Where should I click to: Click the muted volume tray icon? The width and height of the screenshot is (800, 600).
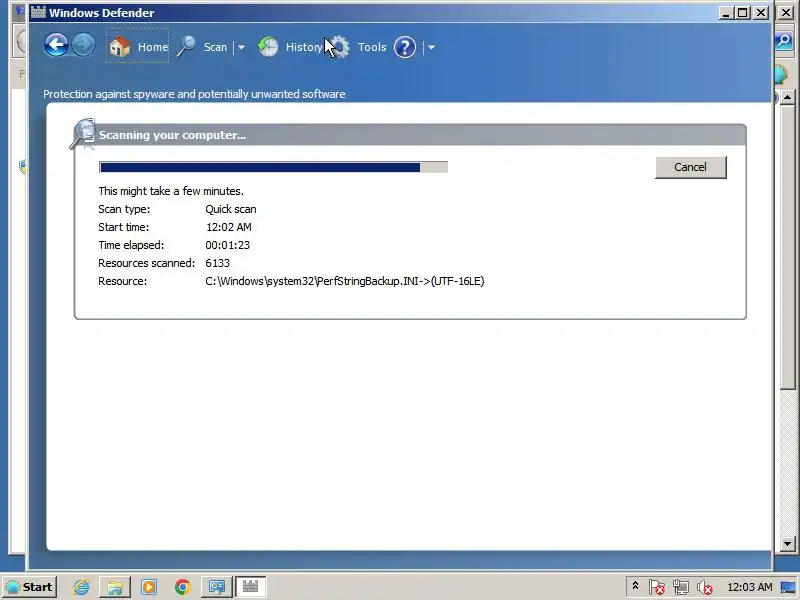pos(705,588)
